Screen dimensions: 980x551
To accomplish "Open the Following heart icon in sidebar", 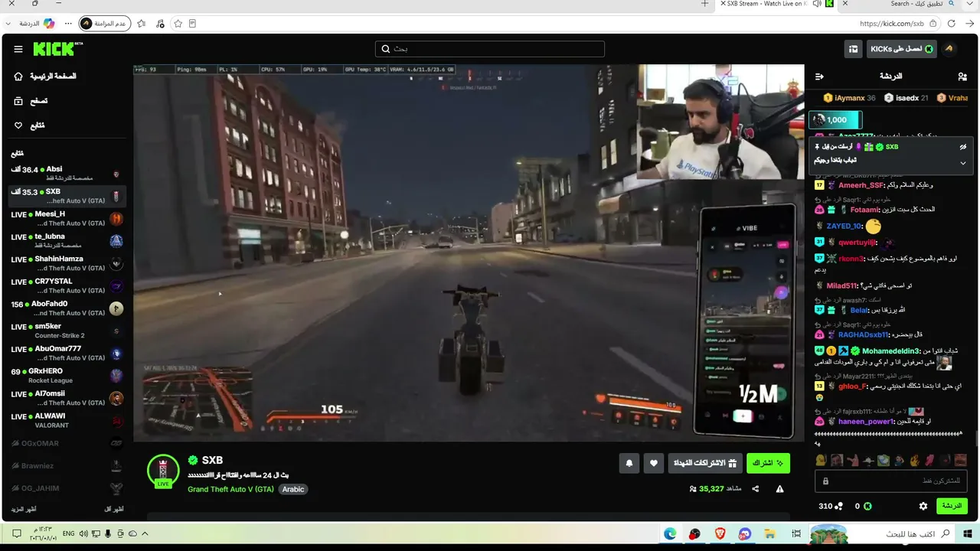I will pyautogui.click(x=18, y=126).
